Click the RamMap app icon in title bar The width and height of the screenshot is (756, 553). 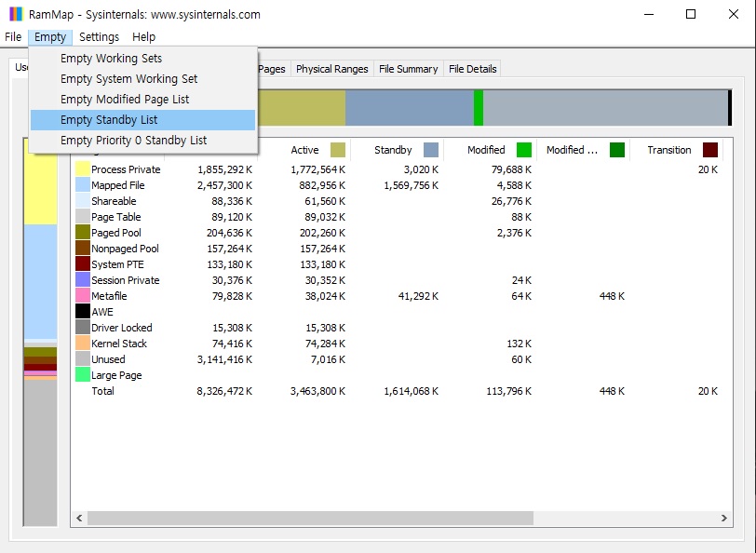coord(16,14)
